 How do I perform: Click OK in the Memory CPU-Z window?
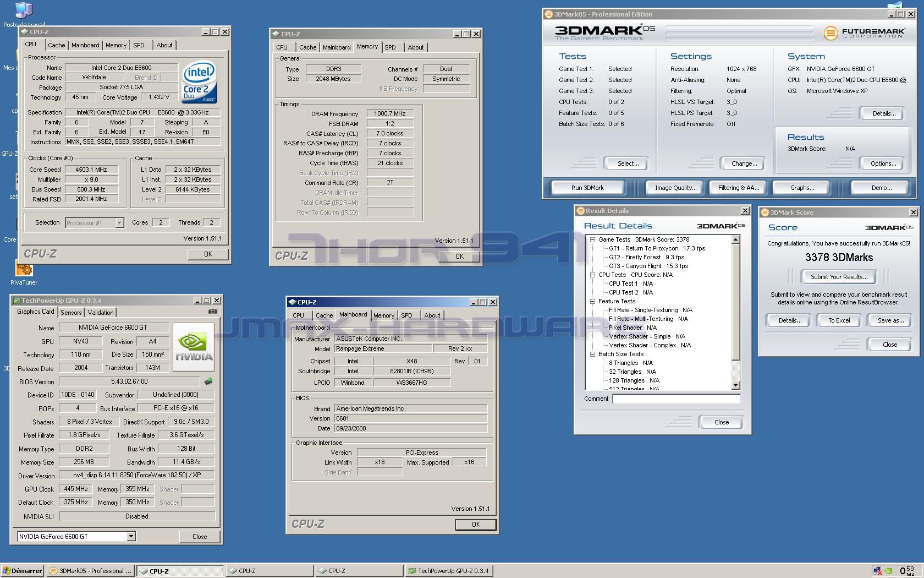coord(459,256)
